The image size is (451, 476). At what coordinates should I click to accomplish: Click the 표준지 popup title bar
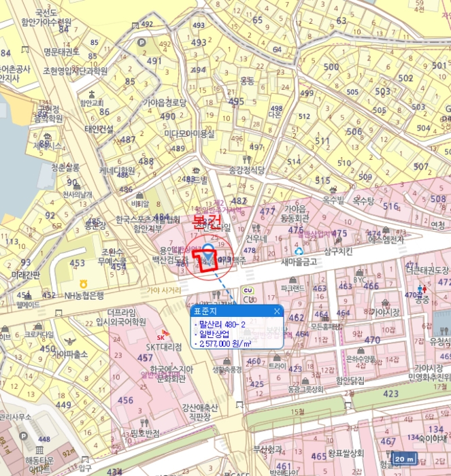231,311
